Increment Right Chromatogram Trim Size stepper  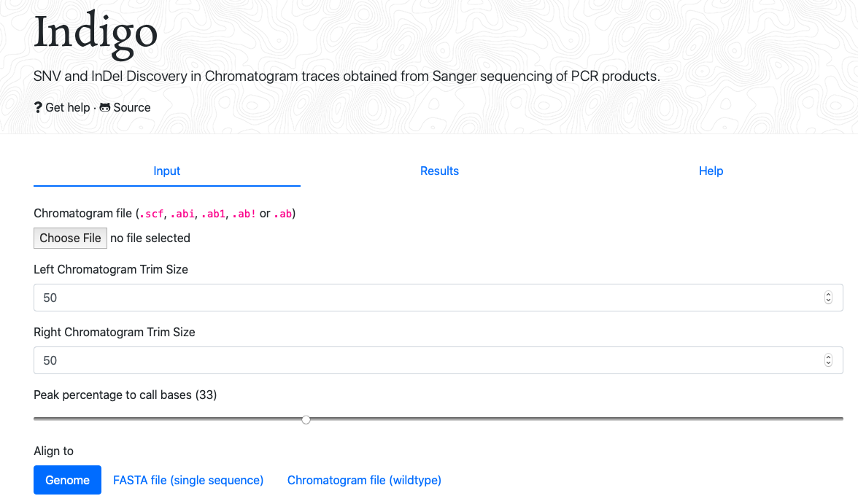click(x=828, y=357)
